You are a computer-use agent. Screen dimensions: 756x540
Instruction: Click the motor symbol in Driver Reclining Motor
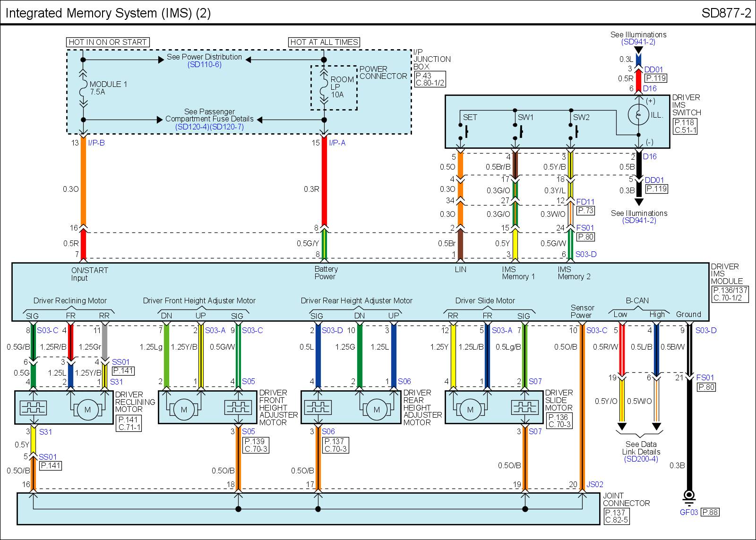coord(87,410)
